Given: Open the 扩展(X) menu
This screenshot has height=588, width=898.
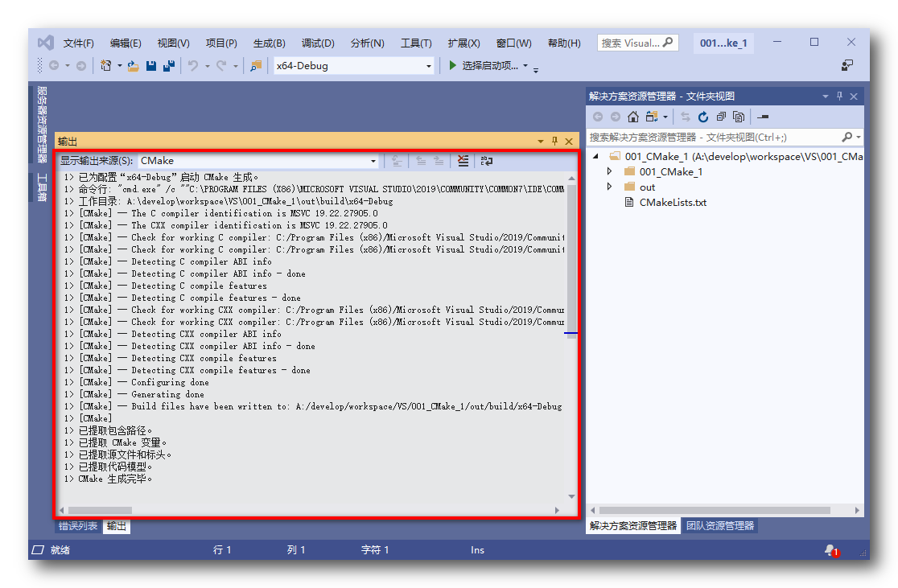Looking at the screenshot, I should 464,43.
